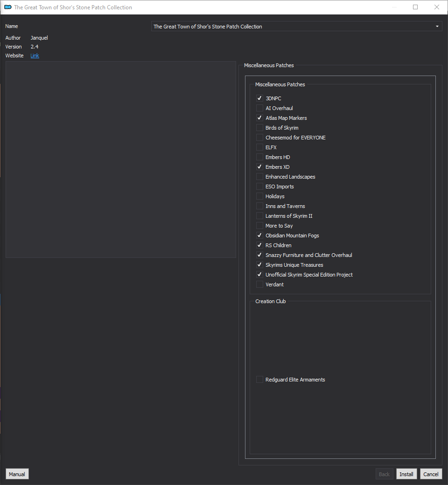Tick Cheesemod for EVERYONE checkbox
Viewport: 448px width, 485px height.
click(x=259, y=137)
